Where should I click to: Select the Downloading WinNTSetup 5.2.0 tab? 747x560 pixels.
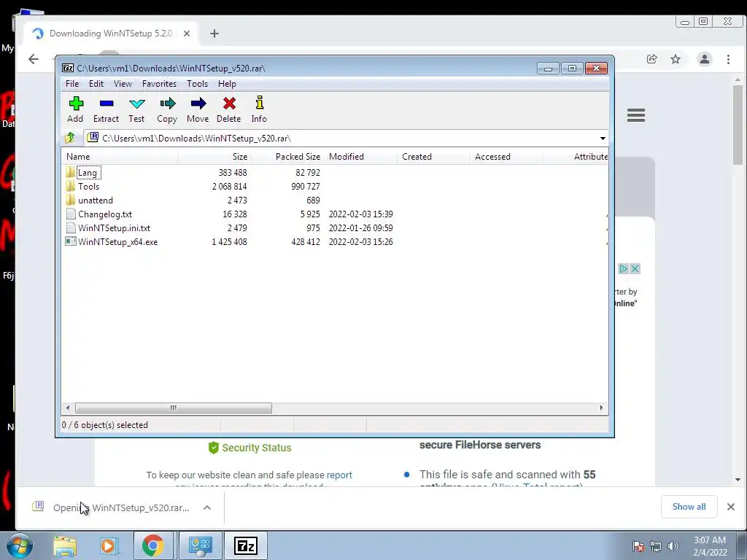pos(111,34)
